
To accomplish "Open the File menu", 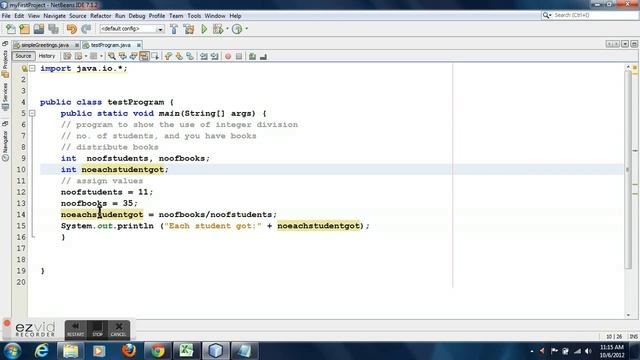I will [x=6, y=16].
